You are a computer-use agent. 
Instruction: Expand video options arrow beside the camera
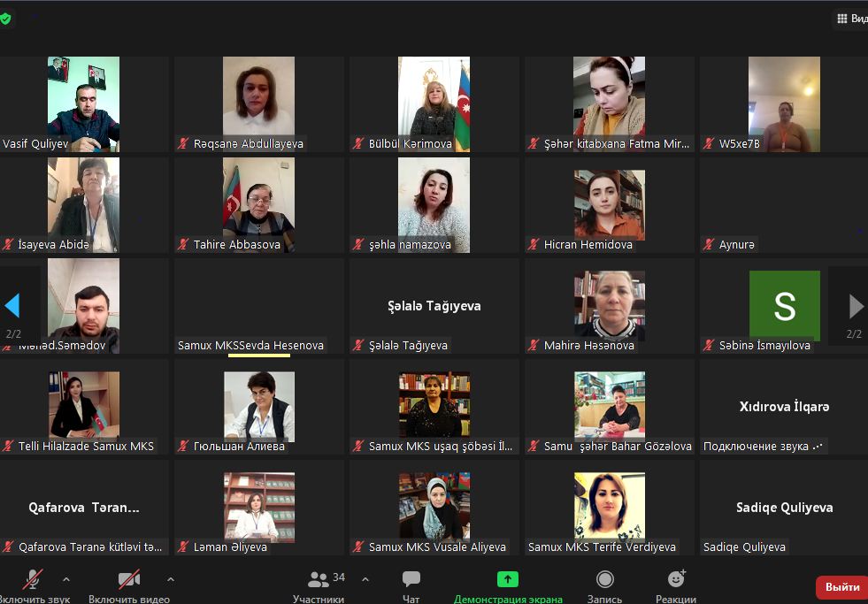point(171,580)
